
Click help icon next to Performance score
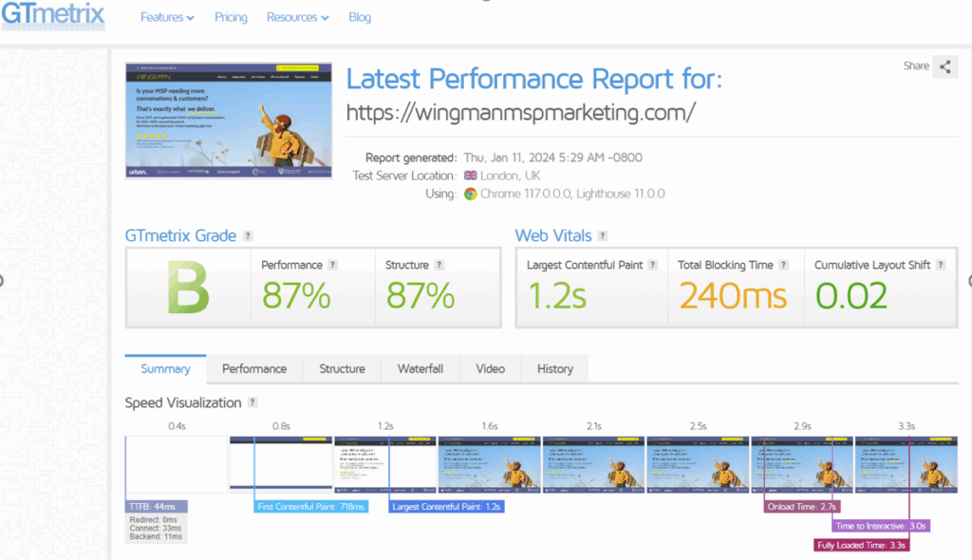click(x=333, y=266)
